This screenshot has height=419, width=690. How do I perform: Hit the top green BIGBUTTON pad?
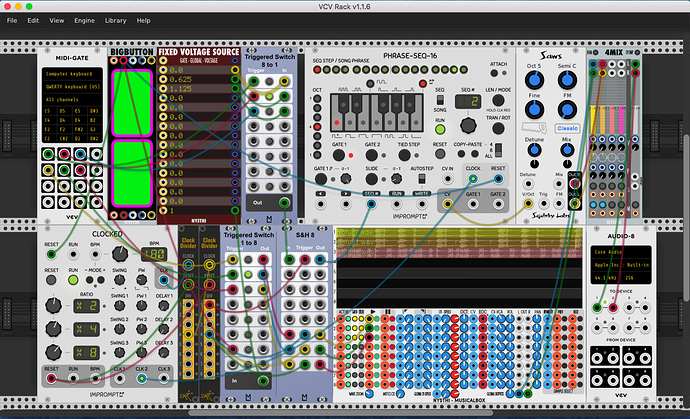point(132,102)
